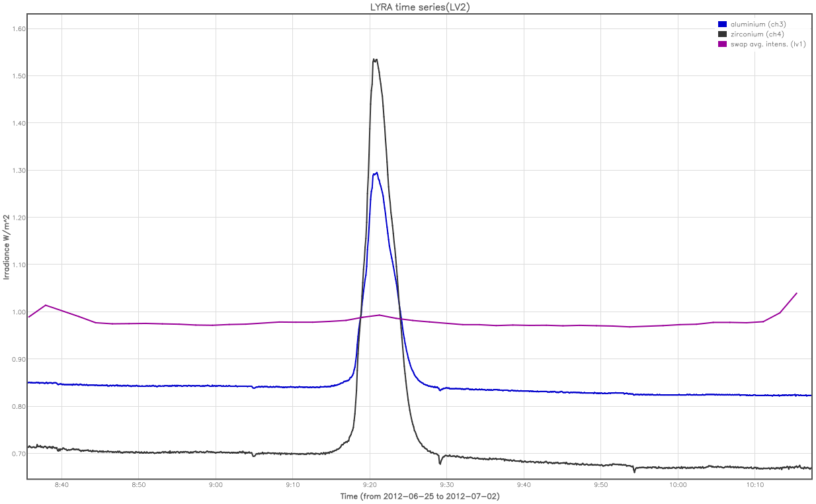816x504 pixels.
Task: Click the 9:10 time tick label
Action: (293, 485)
